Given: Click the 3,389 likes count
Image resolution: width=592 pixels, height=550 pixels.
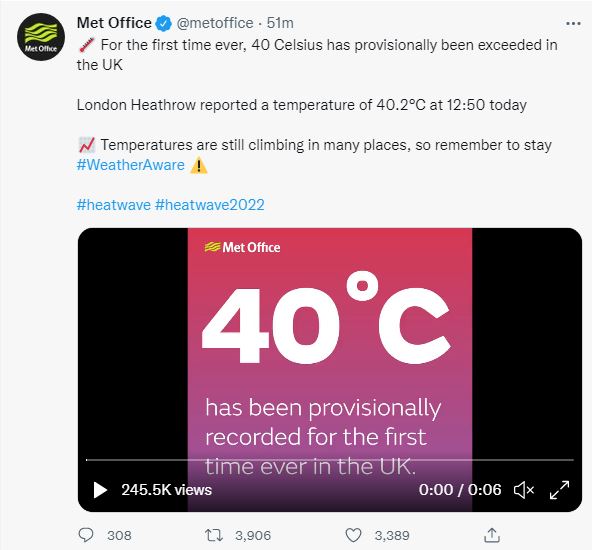Looking at the screenshot, I should [x=392, y=535].
